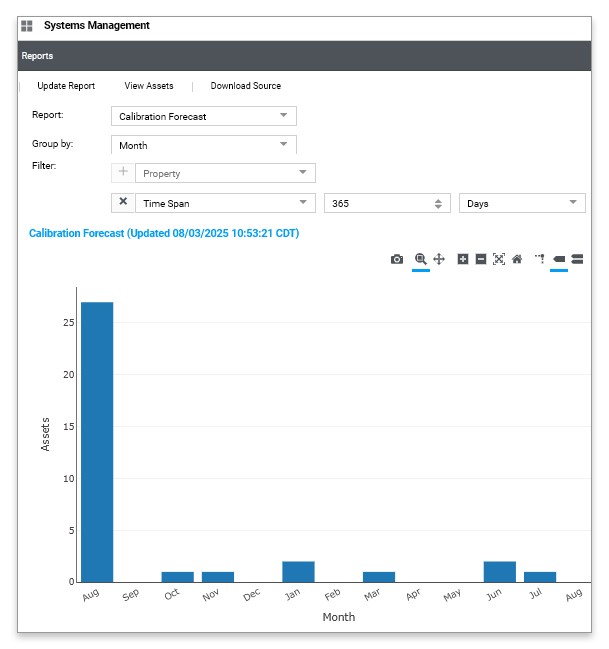Open the Time Span filter dropdown
Screen dimensions: 609x649
225,203
